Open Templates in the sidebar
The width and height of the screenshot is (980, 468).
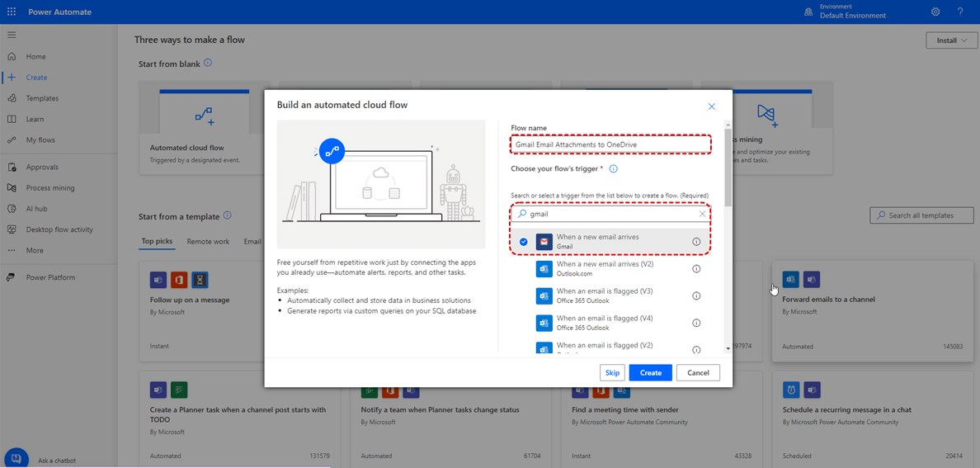click(41, 98)
